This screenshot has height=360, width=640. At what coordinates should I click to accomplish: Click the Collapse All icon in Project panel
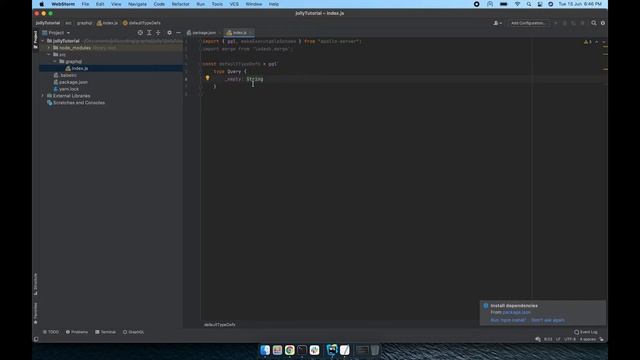(x=158, y=33)
